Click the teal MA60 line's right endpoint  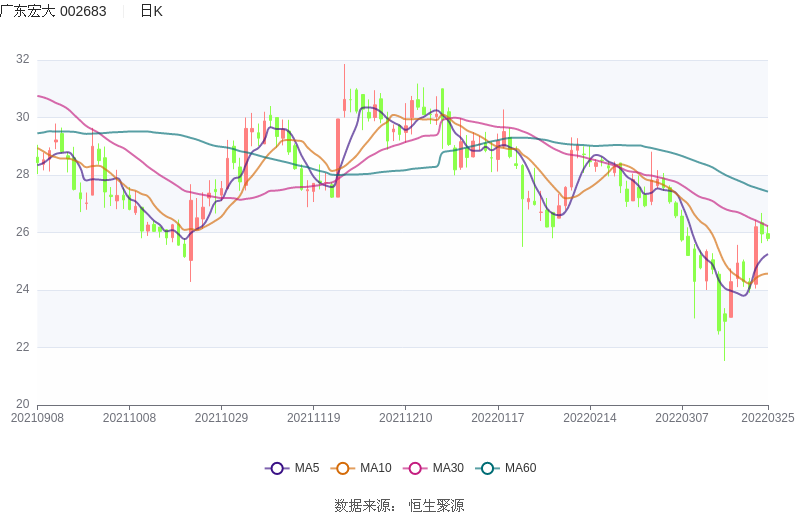coord(767,191)
